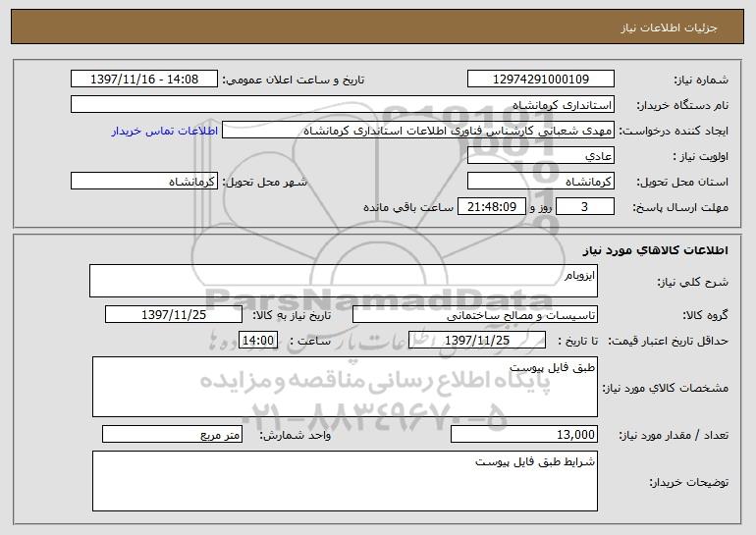Click the label نام دستگاه خریدار

(682, 106)
